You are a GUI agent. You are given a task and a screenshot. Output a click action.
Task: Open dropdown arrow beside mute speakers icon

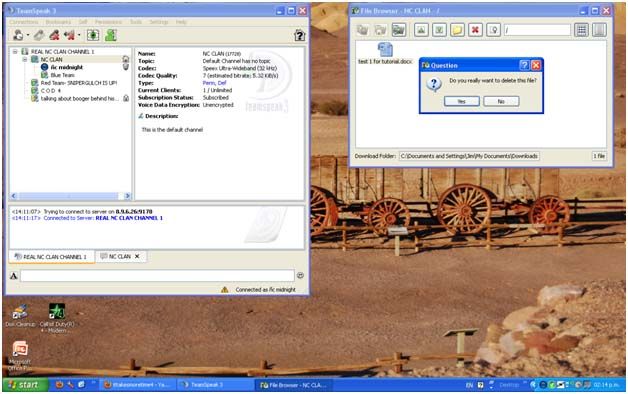tap(79, 36)
